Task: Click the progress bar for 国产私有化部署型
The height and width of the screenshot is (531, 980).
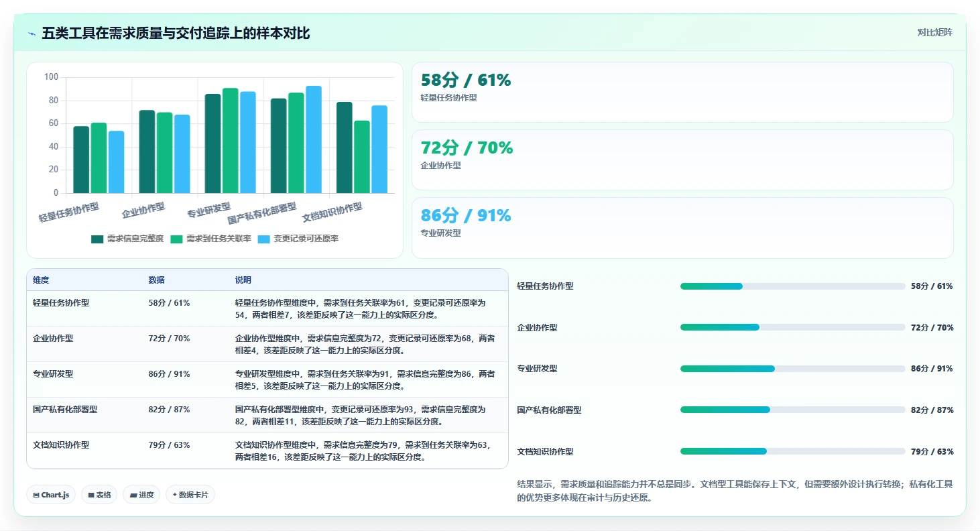Action: (793, 410)
